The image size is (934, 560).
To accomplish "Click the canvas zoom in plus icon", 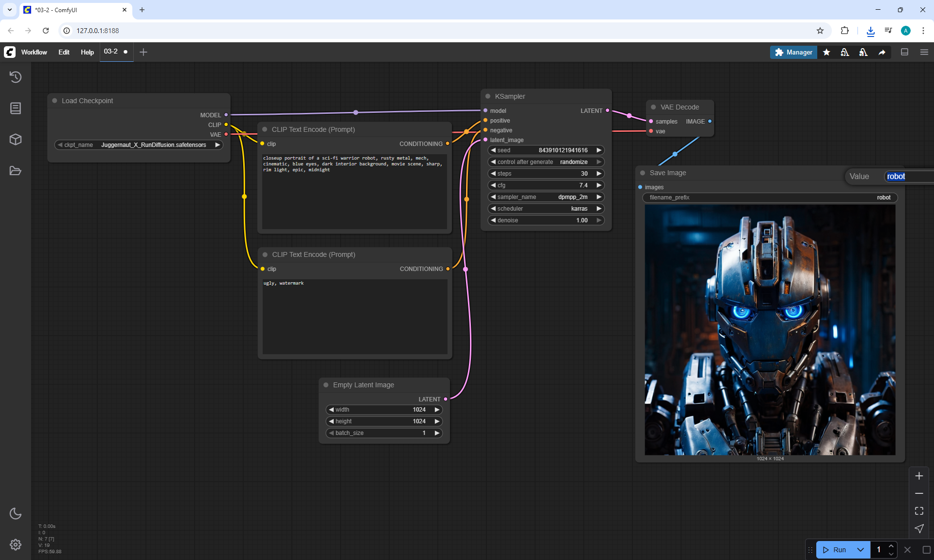I will coord(919,476).
